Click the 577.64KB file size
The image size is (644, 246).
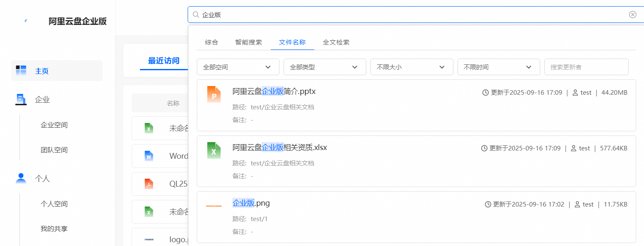[614, 148]
